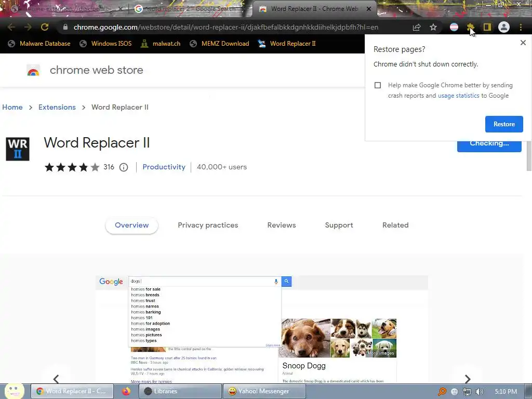Image resolution: width=532 pixels, height=399 pixels.
Task: Show previous screenshot with left arrow
Action: click(x=56, y=379)
